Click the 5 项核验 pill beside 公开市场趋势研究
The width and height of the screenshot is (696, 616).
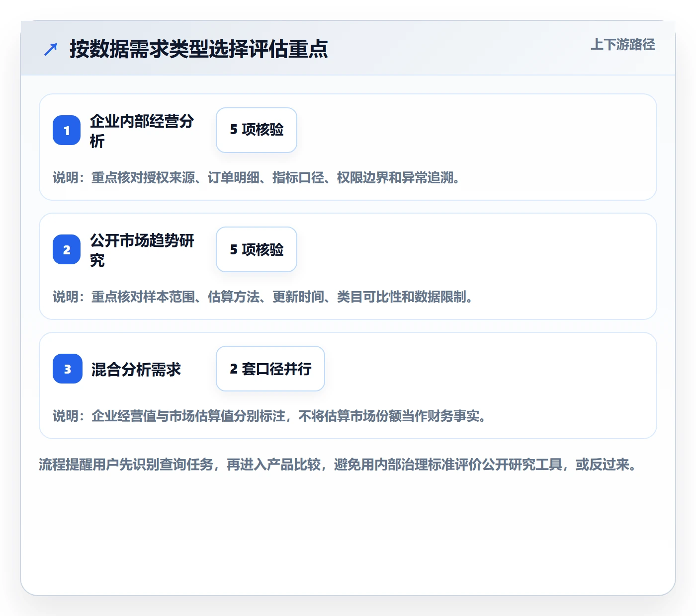pyautogui.click(x=257, y=249)
